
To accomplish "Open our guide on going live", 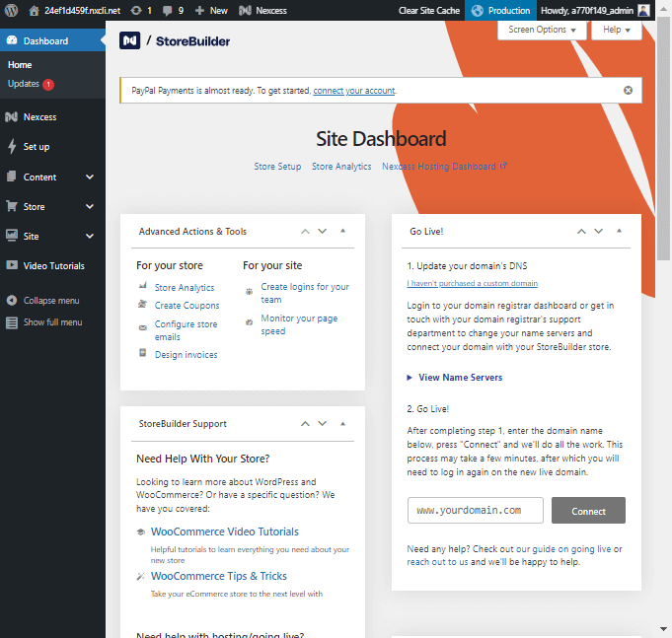I will (x=563, y=549).
